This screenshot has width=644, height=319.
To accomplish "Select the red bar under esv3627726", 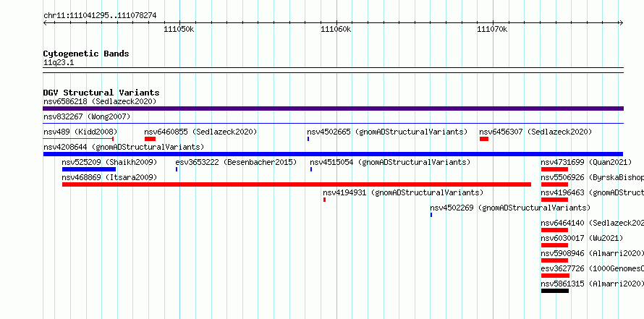I will click(x=555, y=276).
